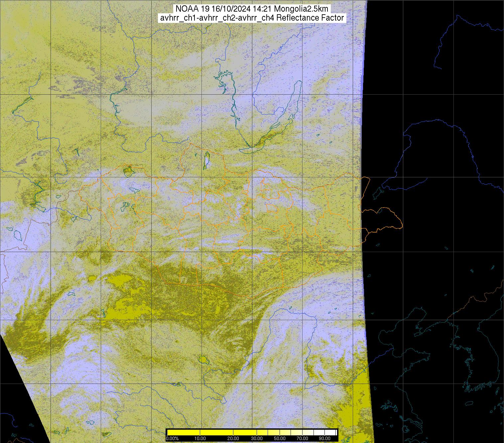This screenshot has width=504, height=443.
Task: Click the "50.00" legend label
Action: [x=280, y=439]
